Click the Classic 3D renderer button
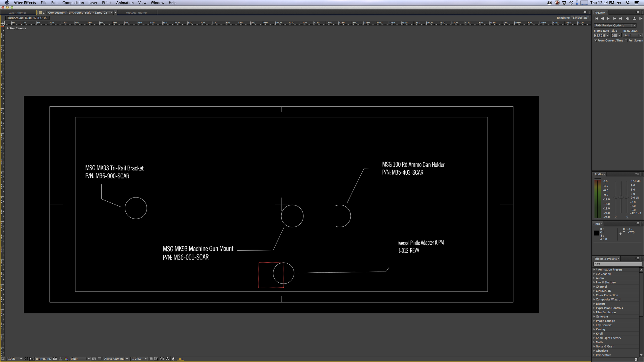Viewport: 644px width, 362px height. (x=580, y=18)
